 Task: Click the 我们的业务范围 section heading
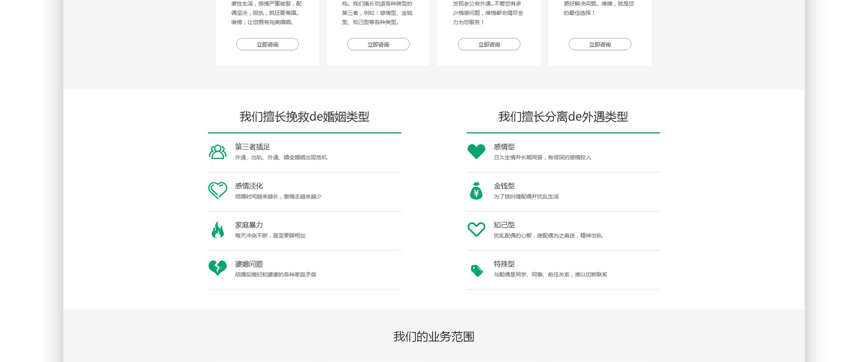434,337
